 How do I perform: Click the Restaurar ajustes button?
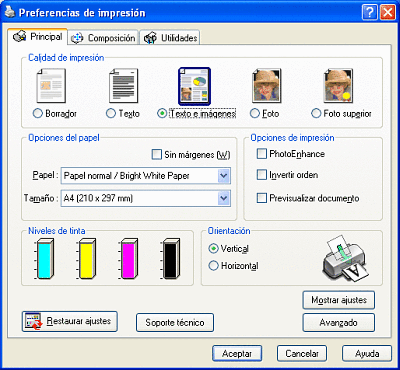pyautogui.click(x=70, y=321)
